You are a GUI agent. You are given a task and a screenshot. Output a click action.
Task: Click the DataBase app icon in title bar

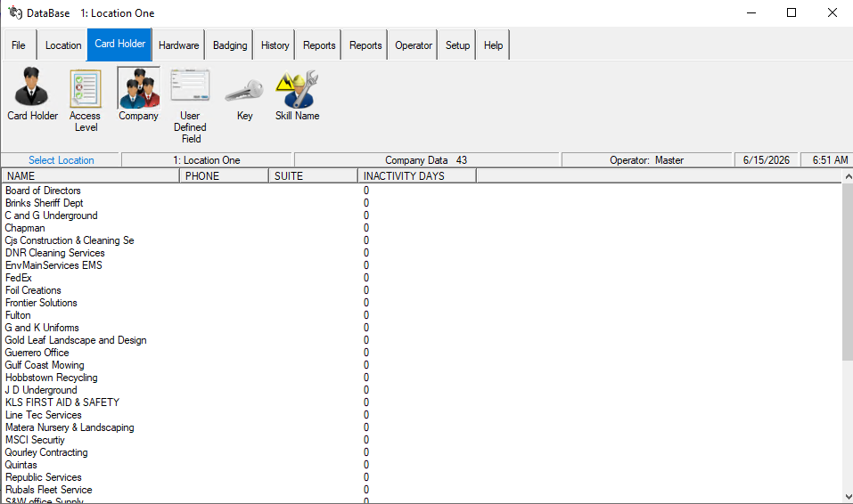coord(14,12)
